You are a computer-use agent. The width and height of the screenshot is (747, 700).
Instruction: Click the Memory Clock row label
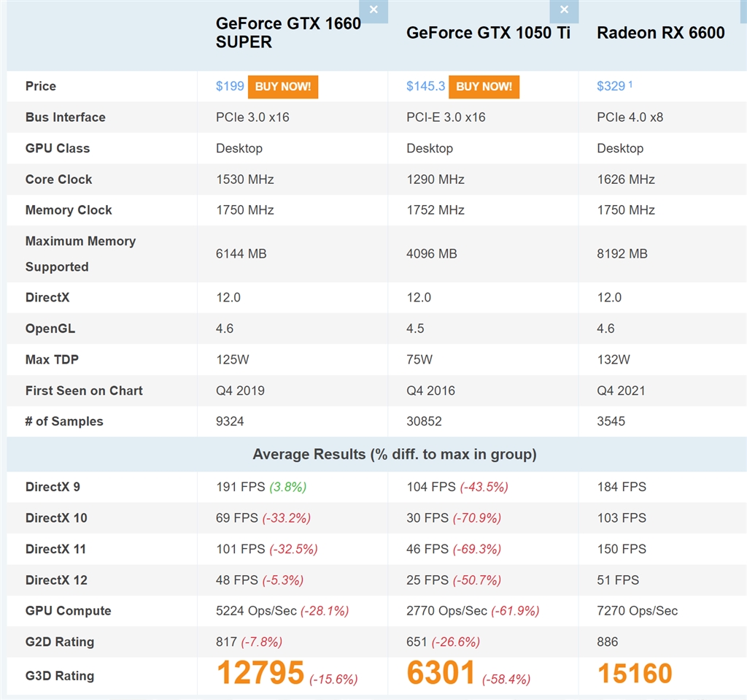(x=69, y=210)
